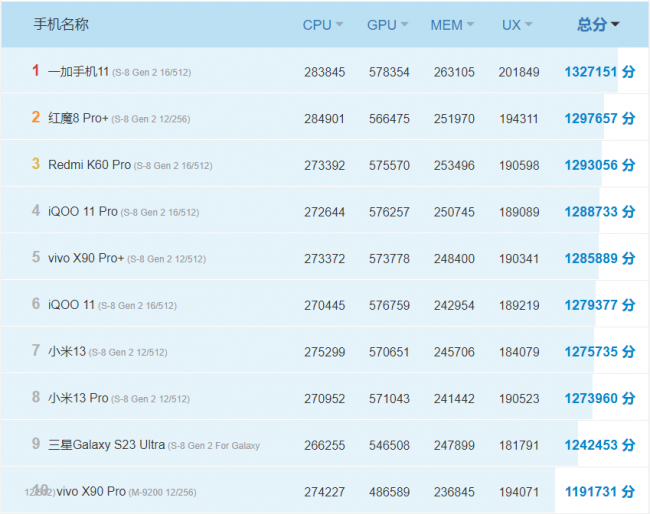Click GPU score 578354
The width and height of the screenshot is (650, 514).
pyautogui.click(x=389, y=72)
